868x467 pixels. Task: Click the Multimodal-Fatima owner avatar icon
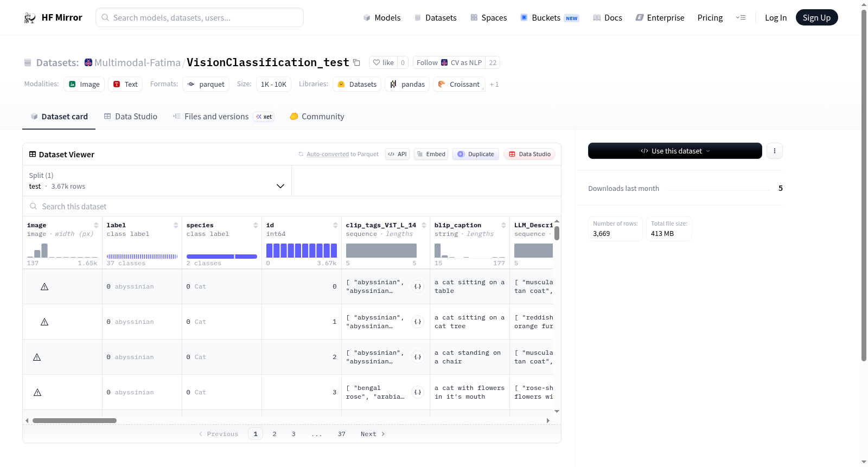[x=88, y=62]
